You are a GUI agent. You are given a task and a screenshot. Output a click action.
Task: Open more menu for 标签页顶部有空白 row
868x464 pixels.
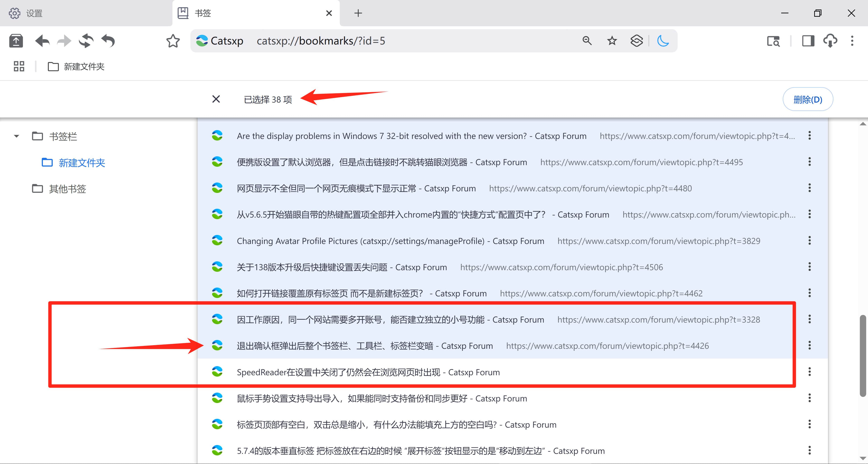[809, 424]
